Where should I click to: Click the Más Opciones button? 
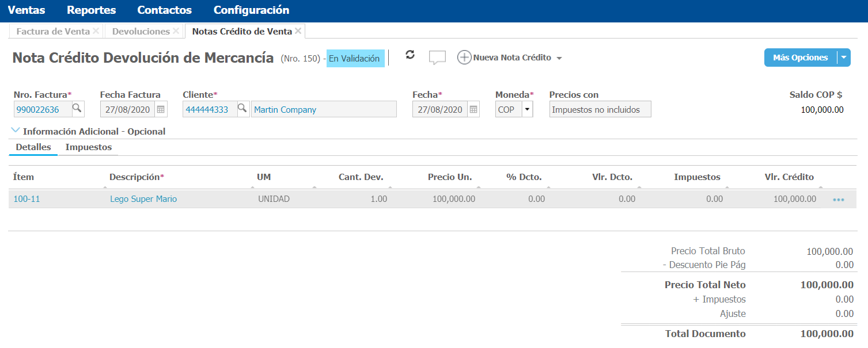pos(800,58)
